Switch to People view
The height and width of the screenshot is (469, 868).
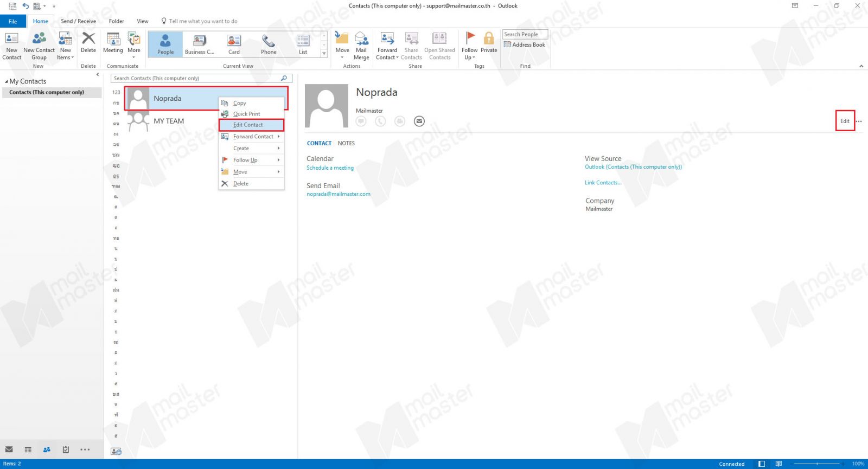[x=165, y=44]
